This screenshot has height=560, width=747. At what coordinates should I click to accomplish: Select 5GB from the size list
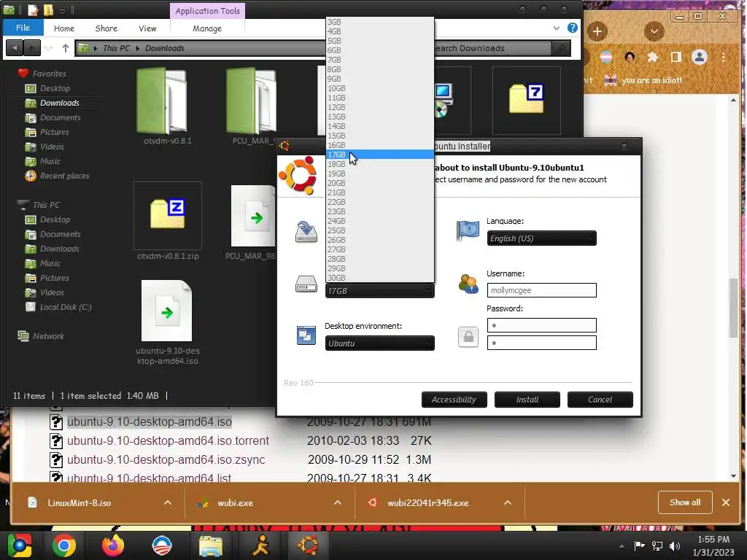(379, 41)
